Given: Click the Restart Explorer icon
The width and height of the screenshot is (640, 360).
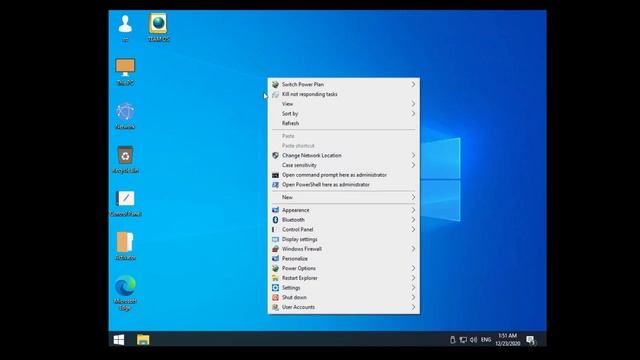Looking at the screenshot, I should click(x=276, y=278).
